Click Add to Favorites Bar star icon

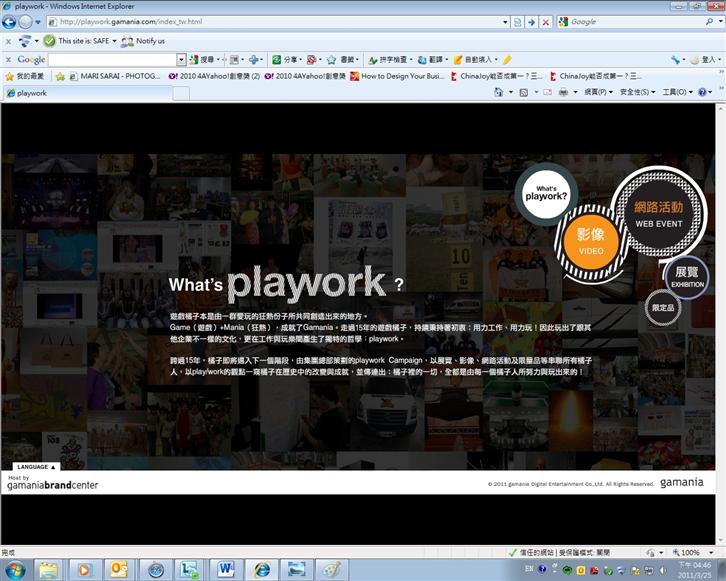(x=60, y=76)
